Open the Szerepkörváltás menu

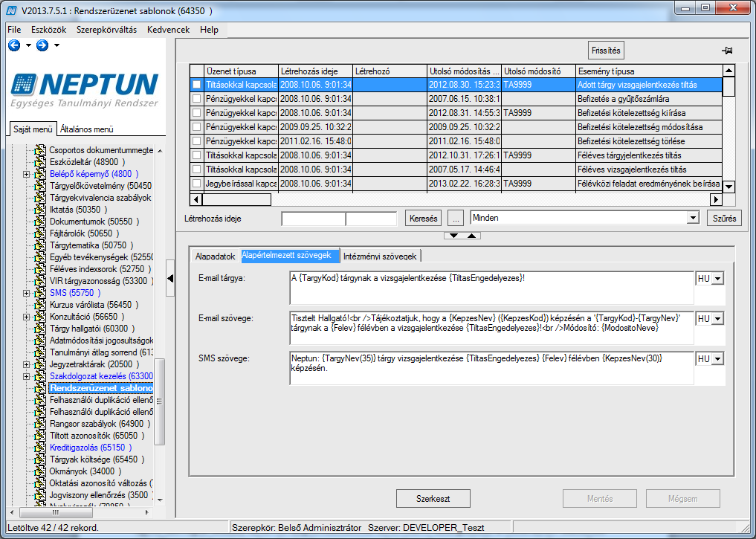[106, 30]
